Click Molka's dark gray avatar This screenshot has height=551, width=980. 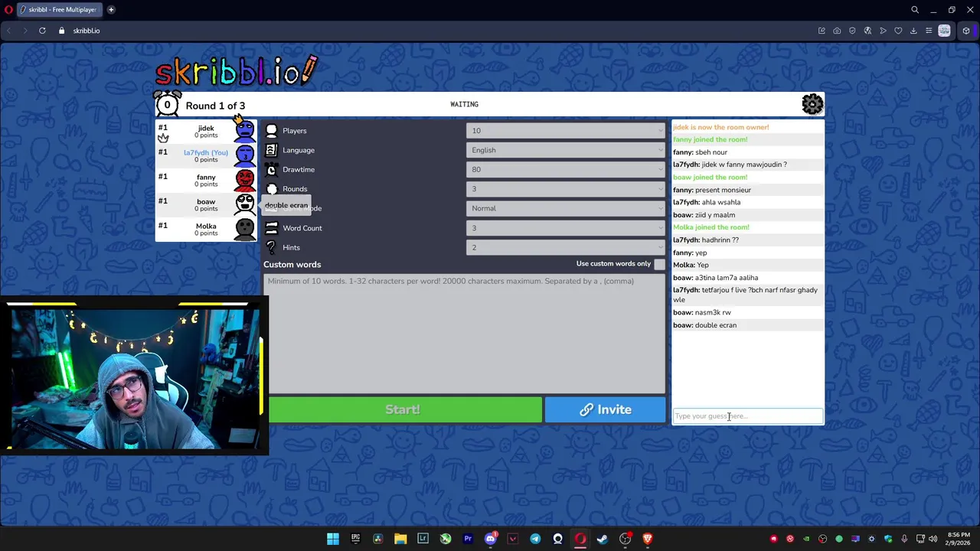click(244, 229)
